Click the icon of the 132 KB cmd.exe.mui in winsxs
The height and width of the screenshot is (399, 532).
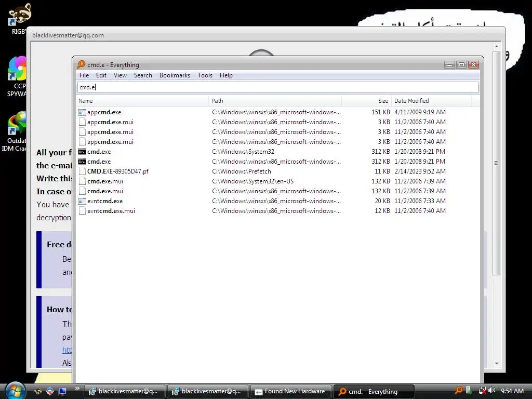(82, 191)
